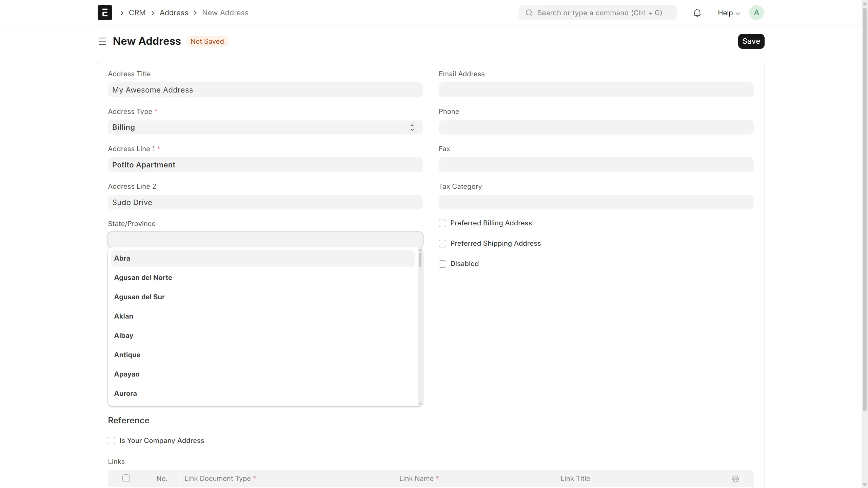The image size is (868, 488).
Task: Open Links table settings gear icon
Action: tap(735, 479)
